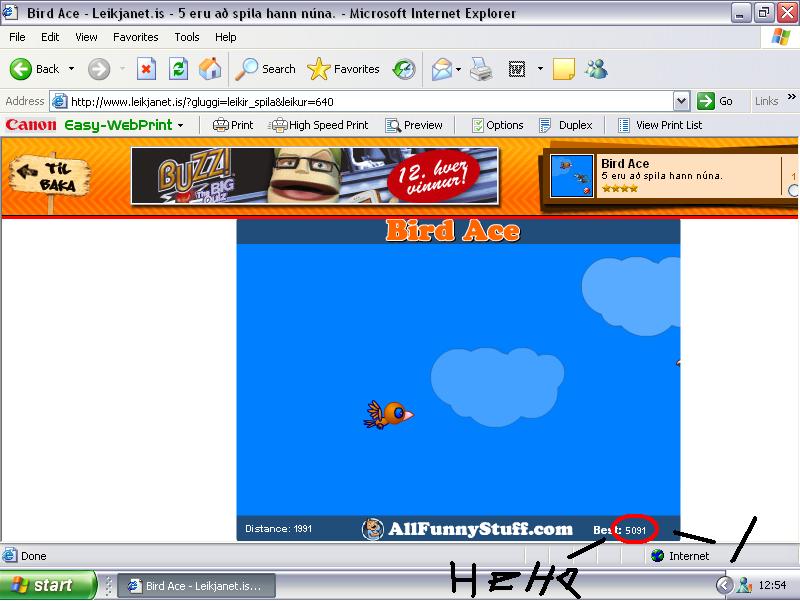Click the AllFunnyStuff.com logo link
This screenshot has width=800, height=601.
[467, 529]
